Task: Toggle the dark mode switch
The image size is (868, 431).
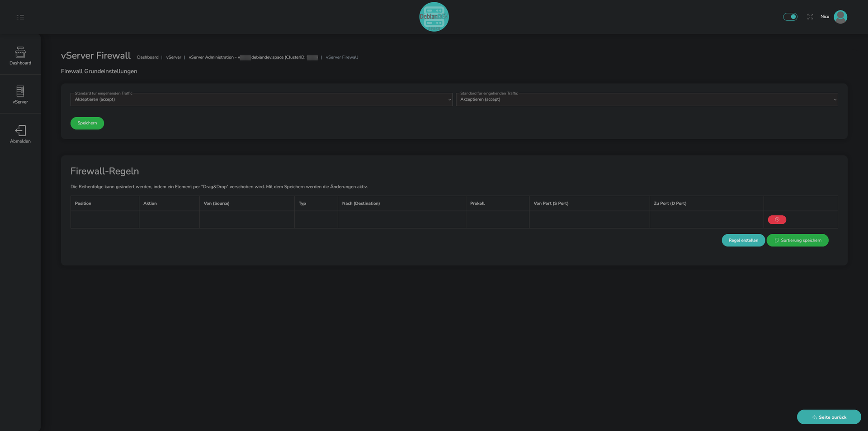Action: click(790, 17)
